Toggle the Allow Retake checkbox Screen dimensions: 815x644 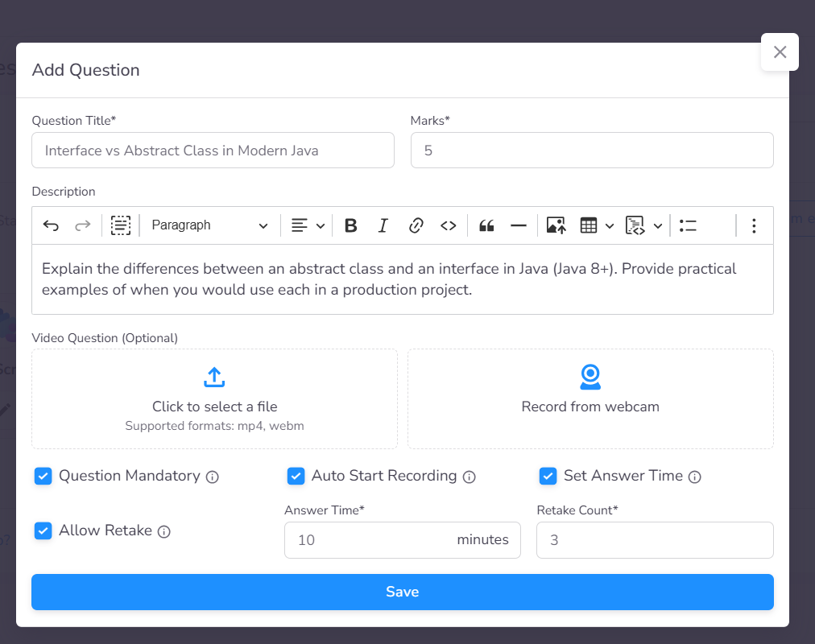(43, 530)
